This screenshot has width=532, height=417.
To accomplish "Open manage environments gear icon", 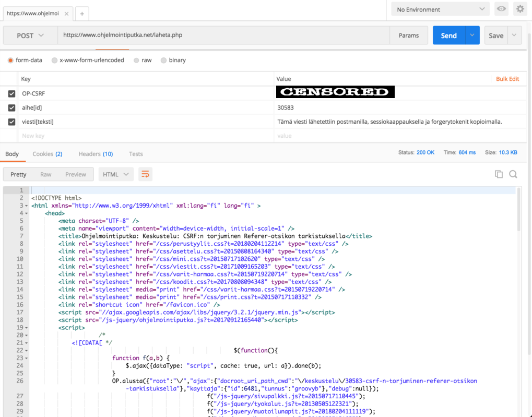I will 520,9.
